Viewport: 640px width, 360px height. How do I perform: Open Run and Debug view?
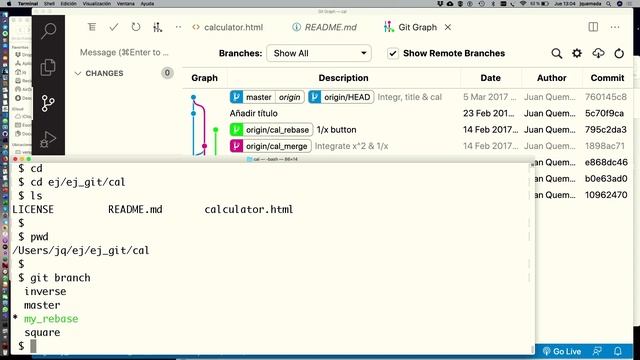(48, 139)
